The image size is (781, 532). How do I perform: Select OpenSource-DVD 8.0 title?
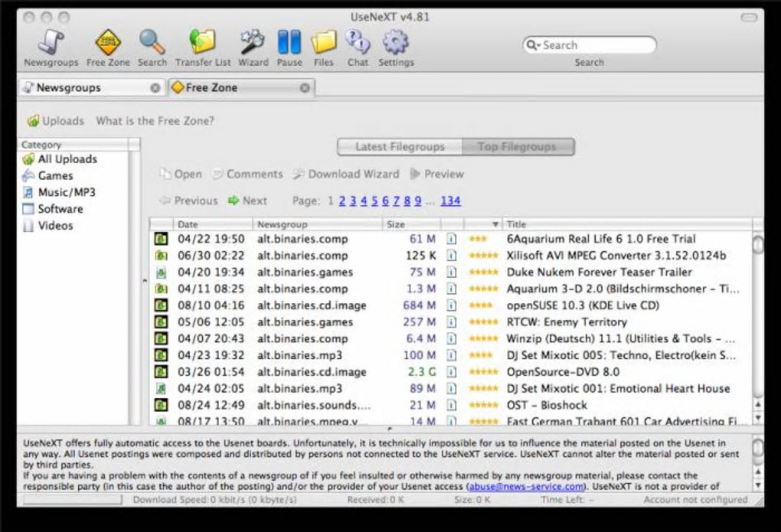563,372
